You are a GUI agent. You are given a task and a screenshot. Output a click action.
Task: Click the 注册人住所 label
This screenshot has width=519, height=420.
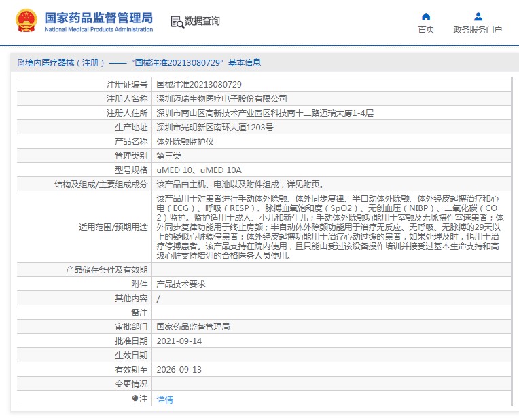[127, 113]
